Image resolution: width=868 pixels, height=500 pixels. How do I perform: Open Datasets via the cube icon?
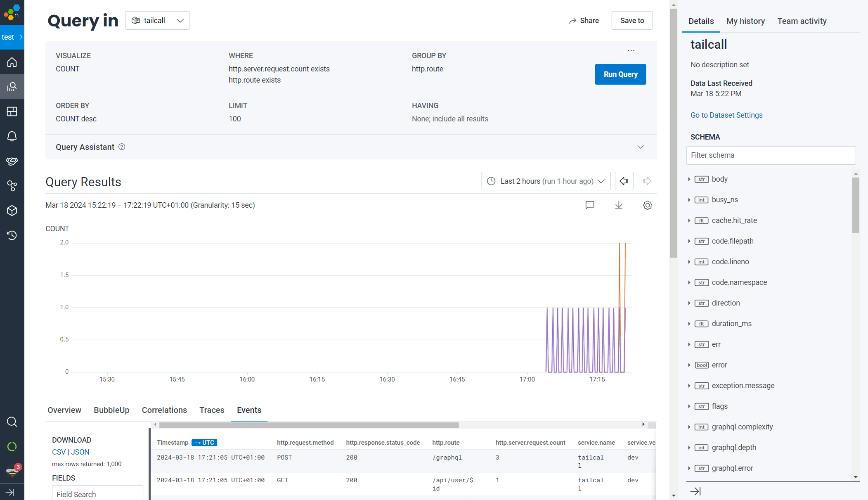coord(12,211)
